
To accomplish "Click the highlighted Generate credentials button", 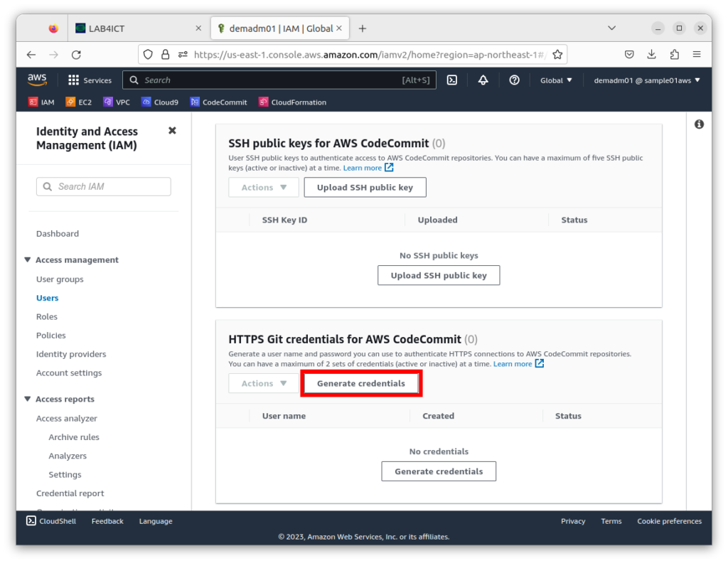I will click(361, 383).
